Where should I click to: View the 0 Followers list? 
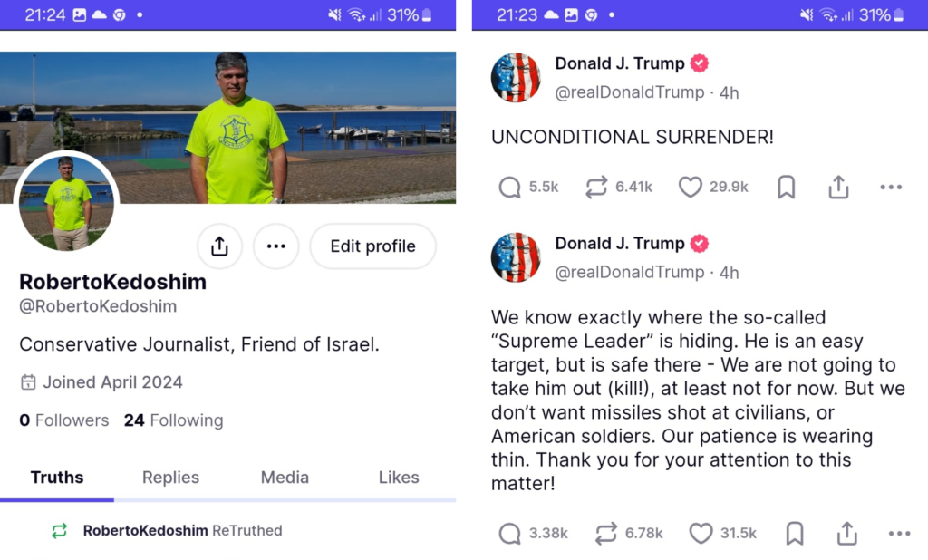[63, 420]
